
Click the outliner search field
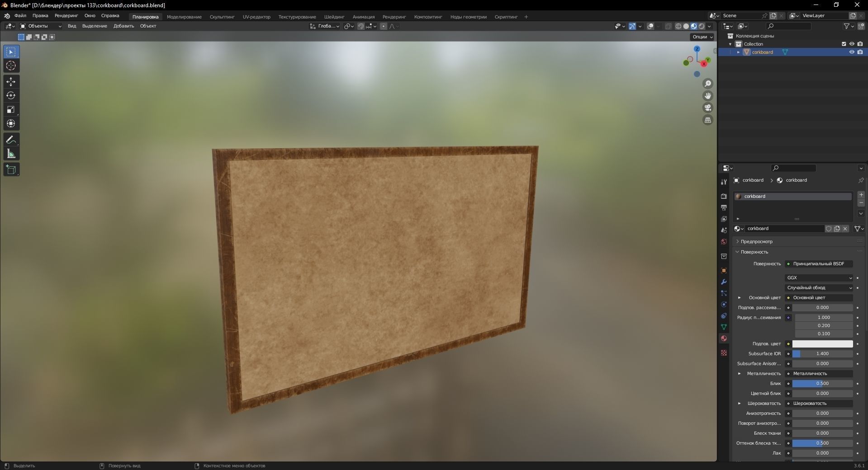[x=788, y=26]
